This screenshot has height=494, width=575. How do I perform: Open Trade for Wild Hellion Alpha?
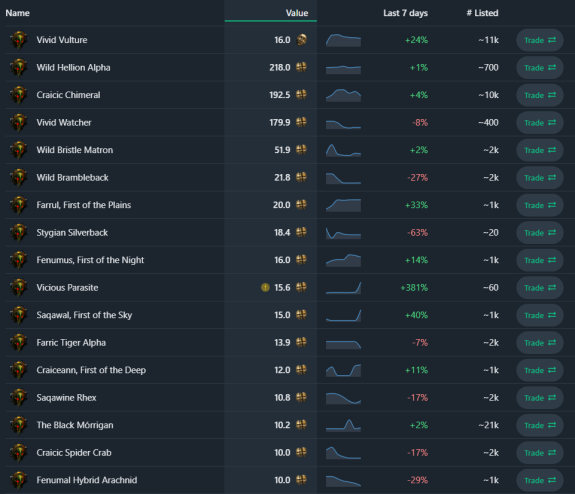[x=540, y=67]
